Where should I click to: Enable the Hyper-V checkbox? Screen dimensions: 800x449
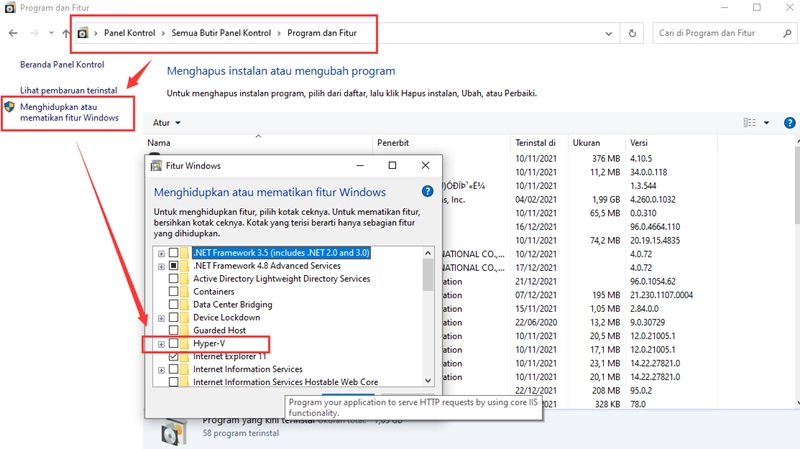pyautogui.click(x=173, y=343)
